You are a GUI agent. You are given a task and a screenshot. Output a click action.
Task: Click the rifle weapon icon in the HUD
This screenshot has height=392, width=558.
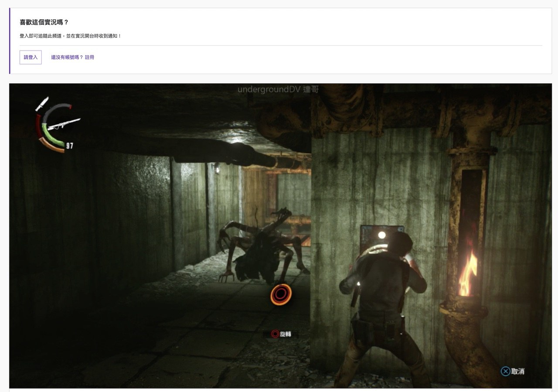pyautogui.click(x=64, y=124)
